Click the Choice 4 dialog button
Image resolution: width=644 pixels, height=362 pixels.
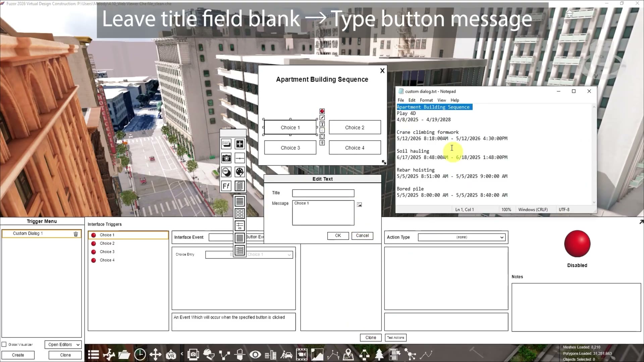point(355,148)
